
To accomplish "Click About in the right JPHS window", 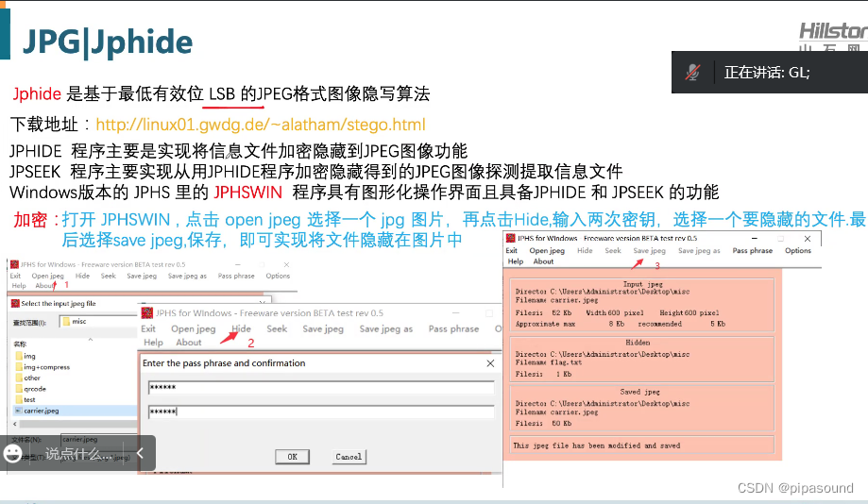I will pyautogui.click(x=543, y=261).
